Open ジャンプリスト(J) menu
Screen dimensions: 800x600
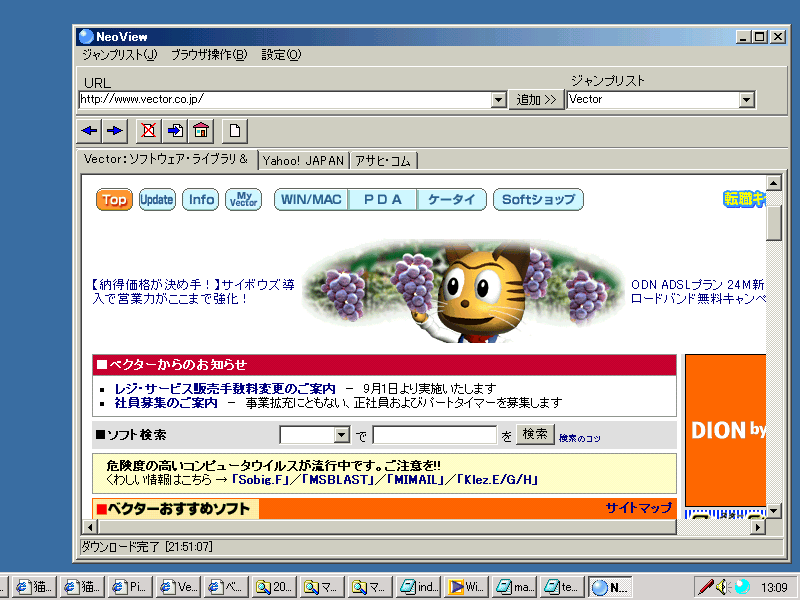tap(120, 55)
